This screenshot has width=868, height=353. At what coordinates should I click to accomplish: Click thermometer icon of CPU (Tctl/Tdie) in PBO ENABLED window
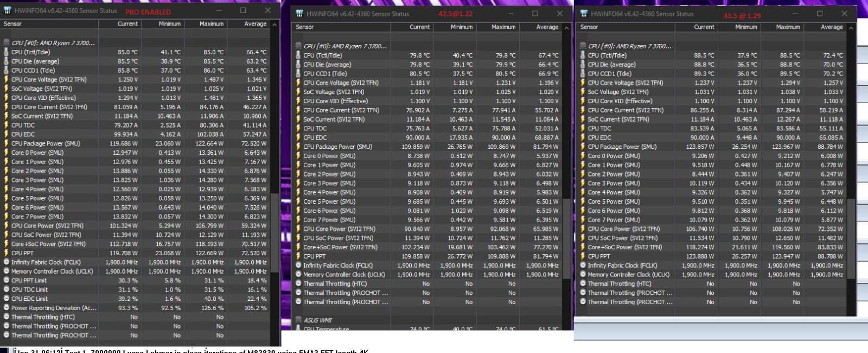tap(7, 52)
